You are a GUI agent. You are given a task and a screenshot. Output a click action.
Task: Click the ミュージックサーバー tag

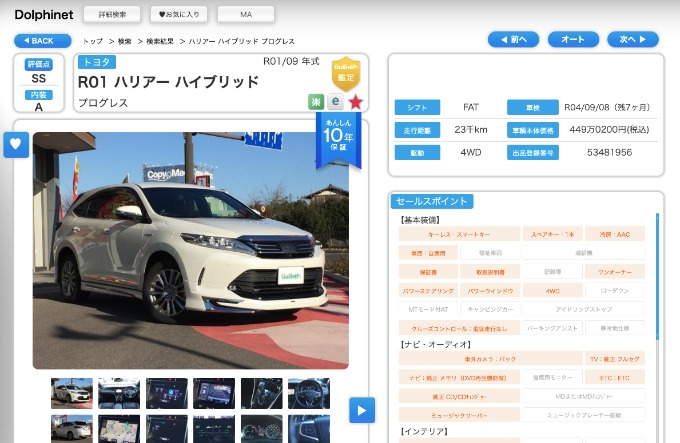459,415
